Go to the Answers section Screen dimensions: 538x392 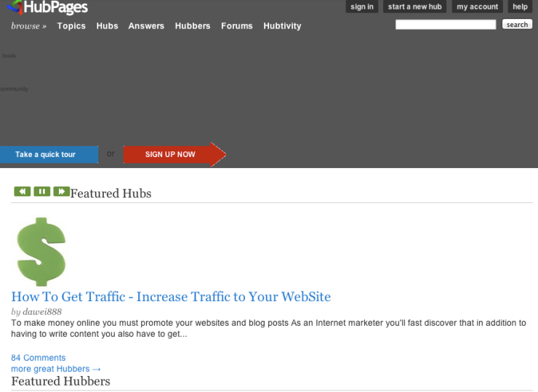146,26
